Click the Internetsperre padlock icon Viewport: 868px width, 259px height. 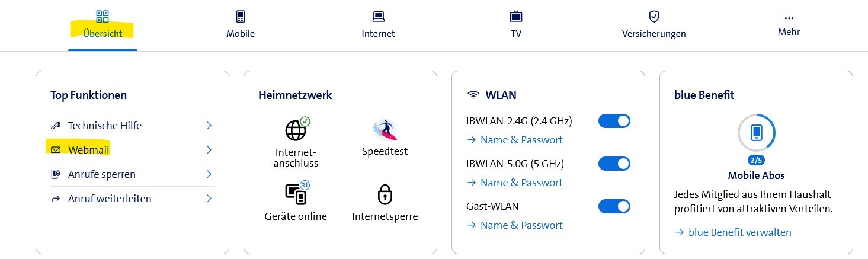tap(385, 194)
